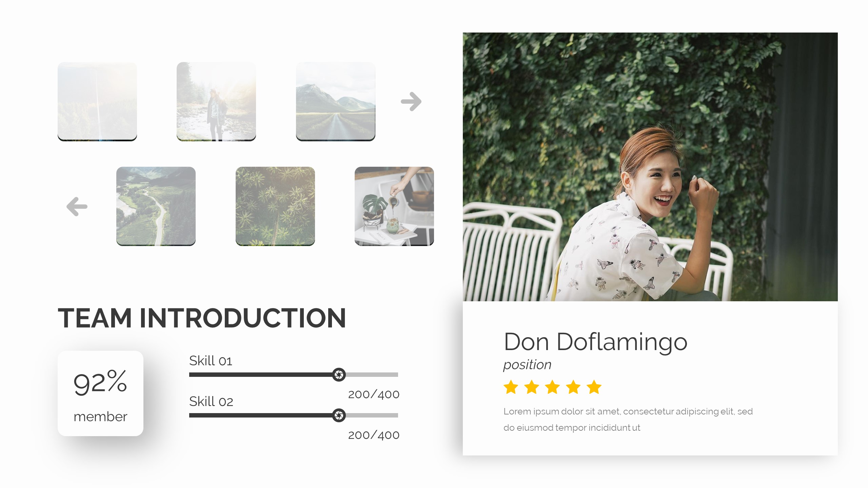The height and width of the screenshot is (488, 868).
Task: Click the position subtitle text
Action: 527,365
